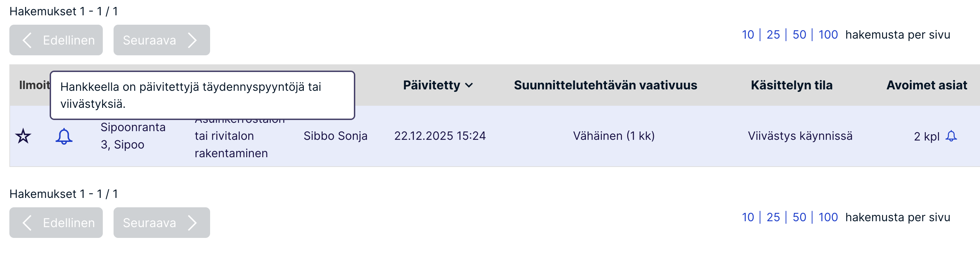The width and height of the screenshot is (980, 256).
Task: Show 50 applications per page at top
Action: (x=799, y=35)
